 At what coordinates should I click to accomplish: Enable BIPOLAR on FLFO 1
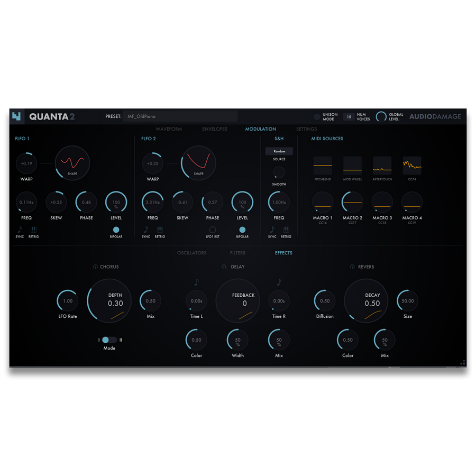[x=116, y=231]
